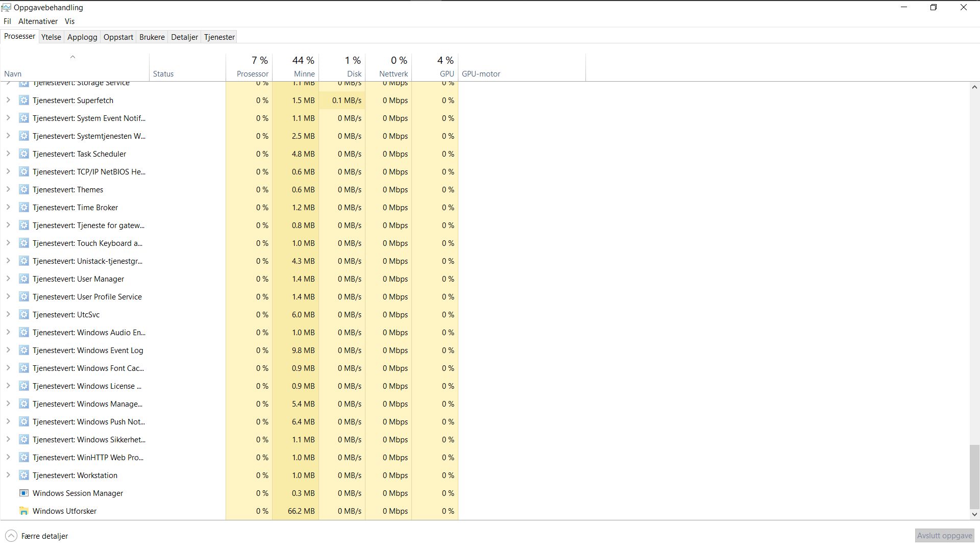
Task: Switch to the Applogg tab
Action: pyautogui.click(x=82, y=37)
